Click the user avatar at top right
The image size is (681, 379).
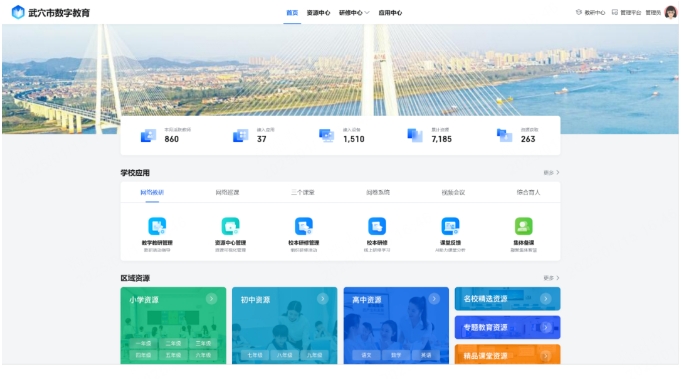click(671, 12)
